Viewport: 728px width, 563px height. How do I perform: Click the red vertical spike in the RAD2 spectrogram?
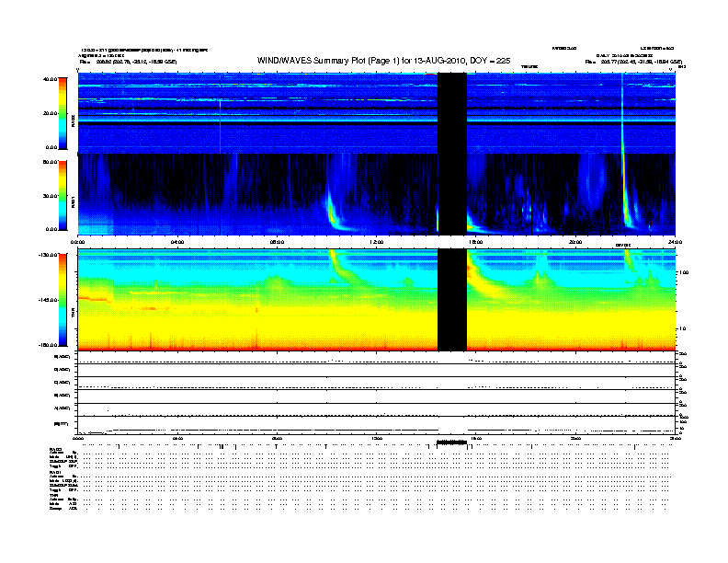point(220,126)
